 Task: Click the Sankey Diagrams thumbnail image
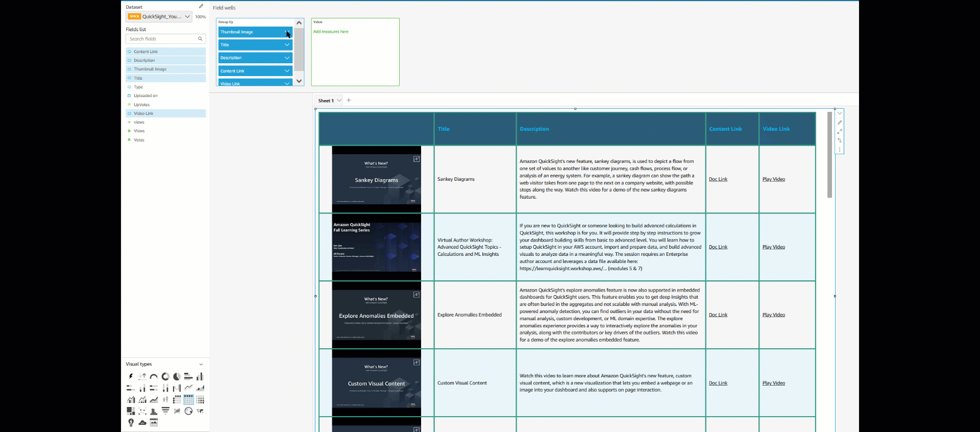coord(377,179)
